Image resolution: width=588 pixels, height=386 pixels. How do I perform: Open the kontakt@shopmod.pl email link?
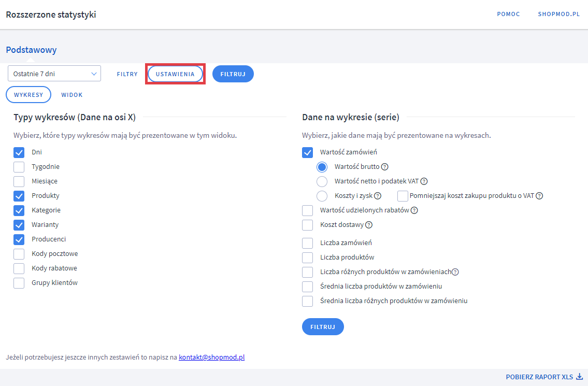(211, 358)
